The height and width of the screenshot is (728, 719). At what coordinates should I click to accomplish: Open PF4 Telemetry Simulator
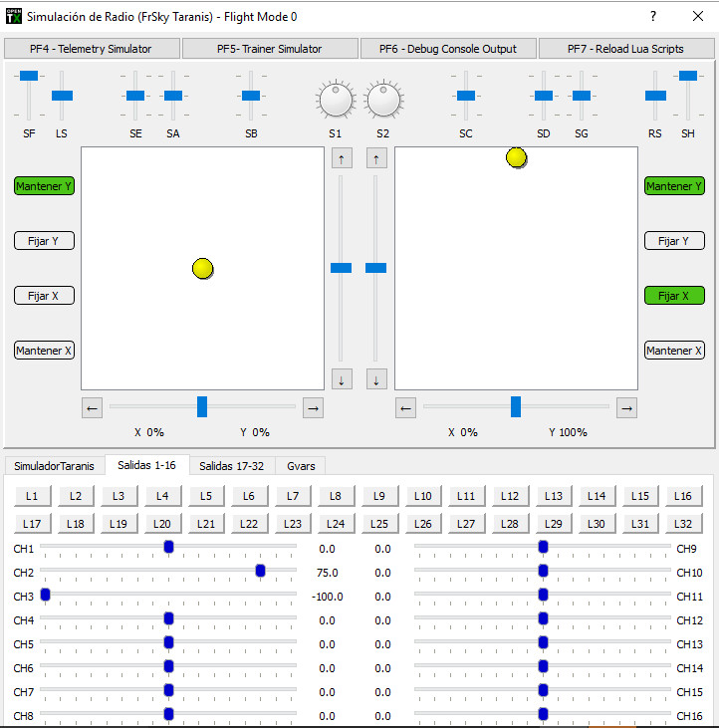point(91,49)
